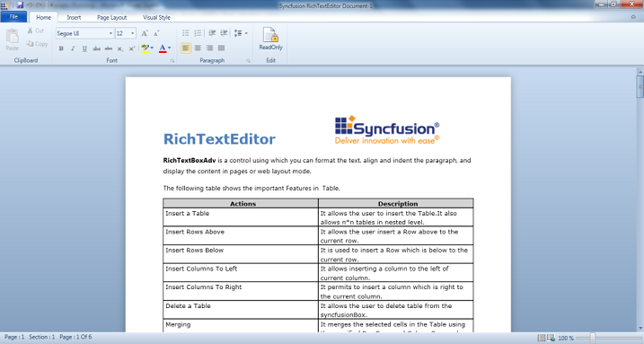Image resolution: width=644 pixels, height=344 pixels.
Task: Click the Underline icon
Action: [84, 49]
